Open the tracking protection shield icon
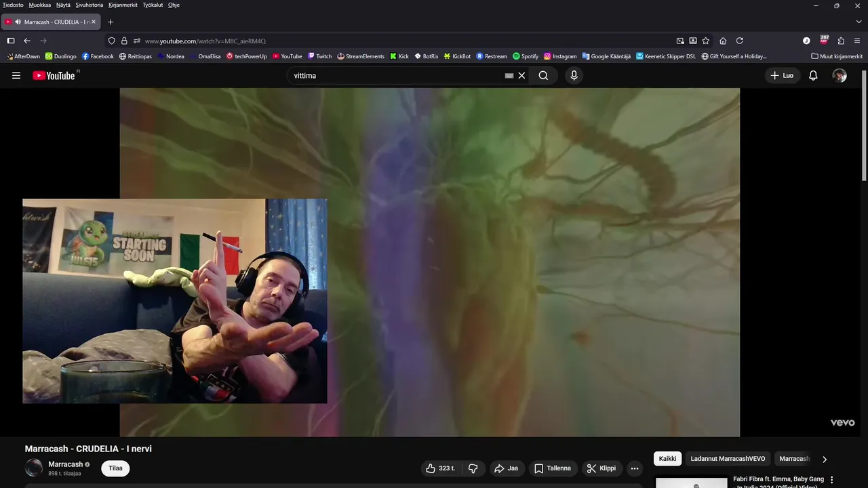The width and height of the screenshot is (868, 488). tap(112, 41)
